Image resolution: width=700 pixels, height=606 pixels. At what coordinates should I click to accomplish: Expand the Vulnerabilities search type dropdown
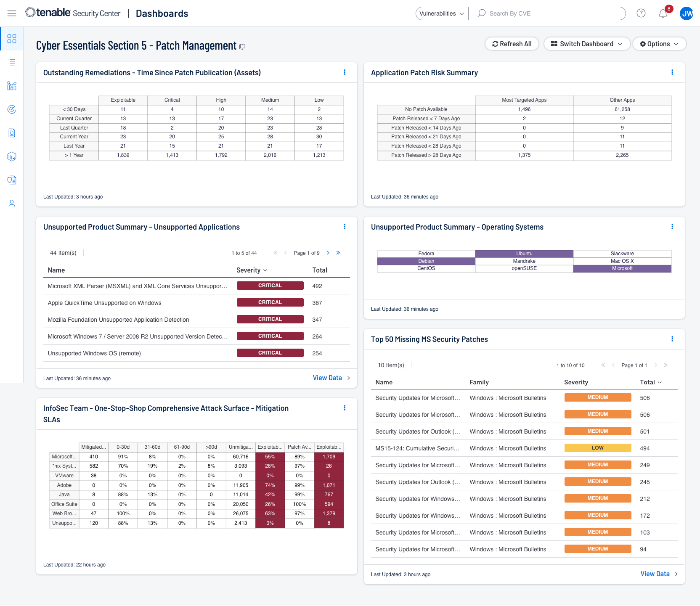click(442, 13)
